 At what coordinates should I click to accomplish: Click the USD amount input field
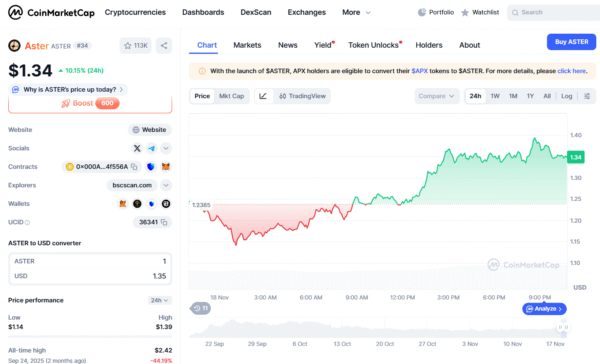(90, 276)
